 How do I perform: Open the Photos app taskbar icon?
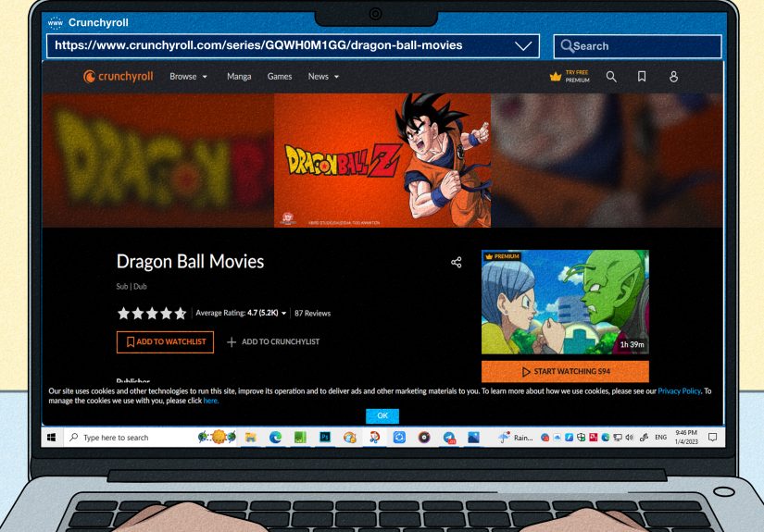(473, 437)
